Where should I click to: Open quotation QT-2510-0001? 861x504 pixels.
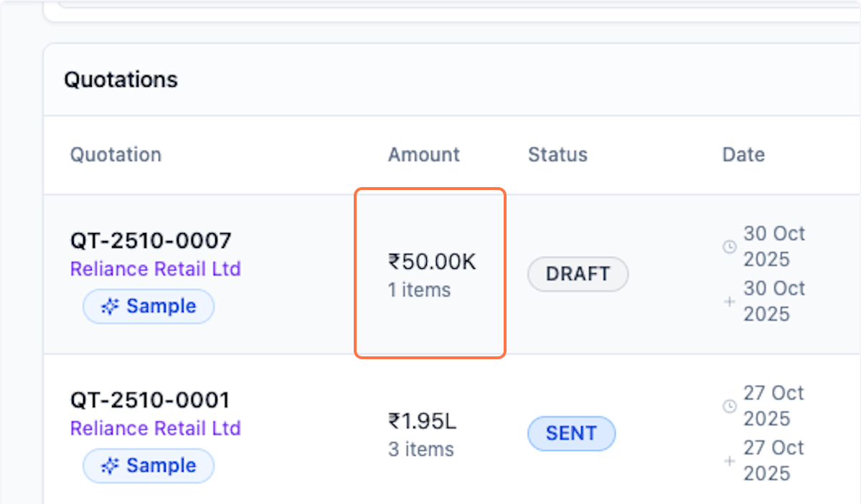click(x=150, y=399)
